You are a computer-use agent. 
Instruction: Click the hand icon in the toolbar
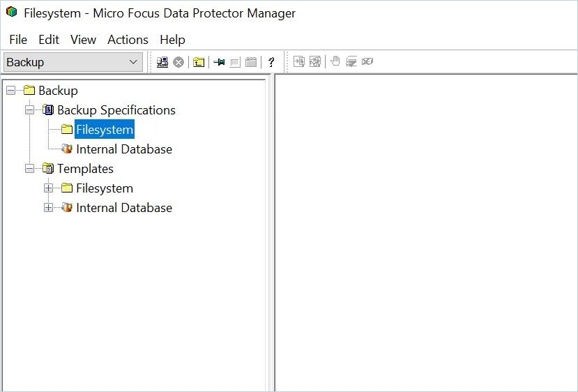(x=335, y=61)
